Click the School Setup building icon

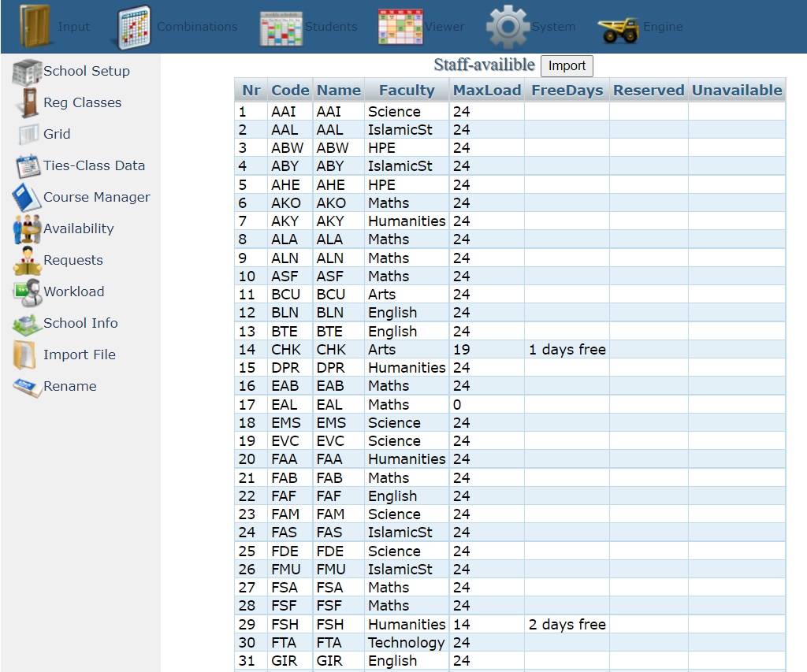27,72
